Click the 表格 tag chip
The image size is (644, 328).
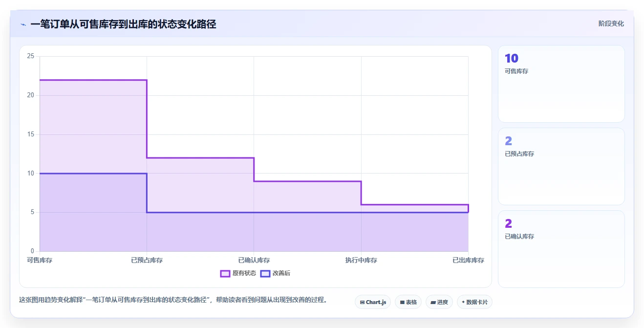[408, 302]
